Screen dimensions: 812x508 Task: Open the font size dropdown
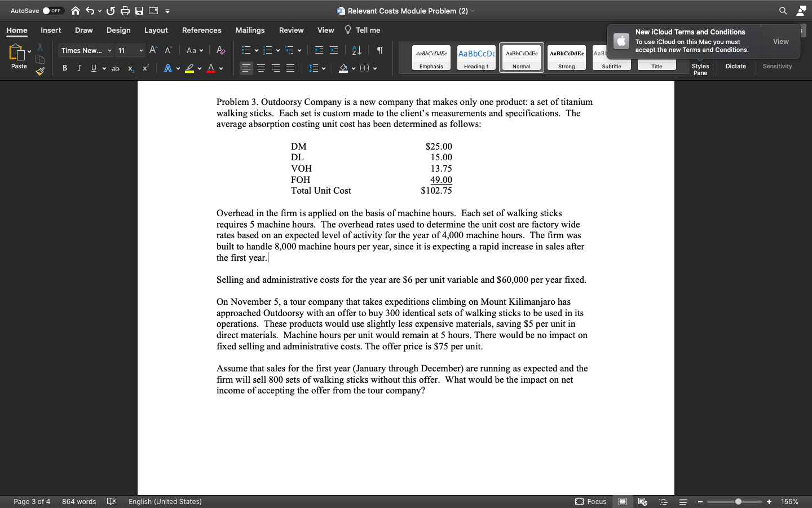coord(130,50)
